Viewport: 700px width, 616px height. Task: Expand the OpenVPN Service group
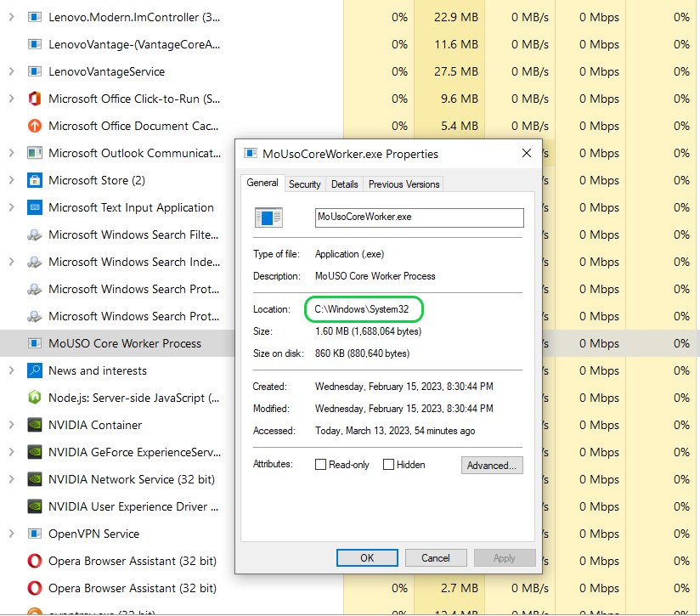12,534
